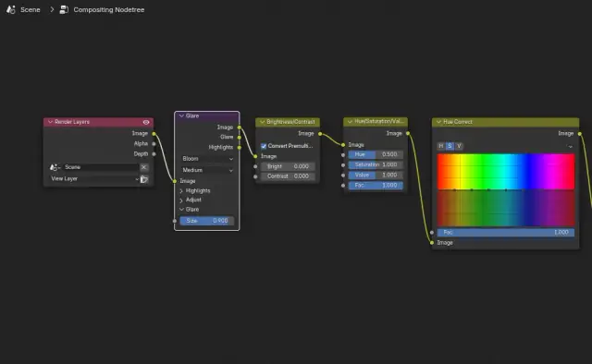Click the Compositing Nodetree icon in breadcrumb
Screen dimensions: 592x364
(64, 9)
